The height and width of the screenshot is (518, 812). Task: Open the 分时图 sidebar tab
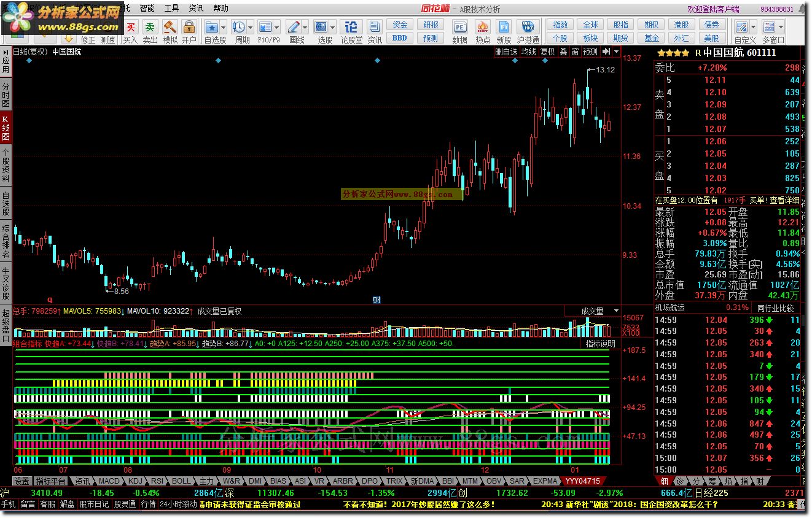pyautogui.click(x=6, y=95)
